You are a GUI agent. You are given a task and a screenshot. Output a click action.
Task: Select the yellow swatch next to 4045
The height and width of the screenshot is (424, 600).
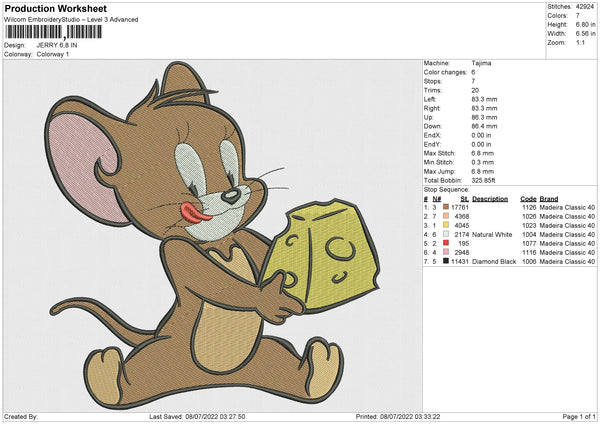446,225
